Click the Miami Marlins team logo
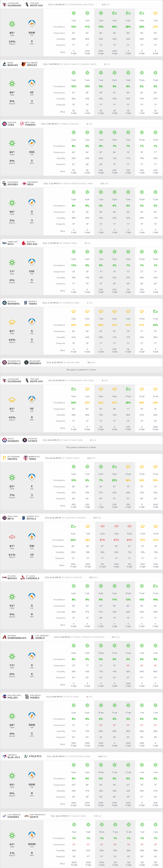 click(4, 64)
